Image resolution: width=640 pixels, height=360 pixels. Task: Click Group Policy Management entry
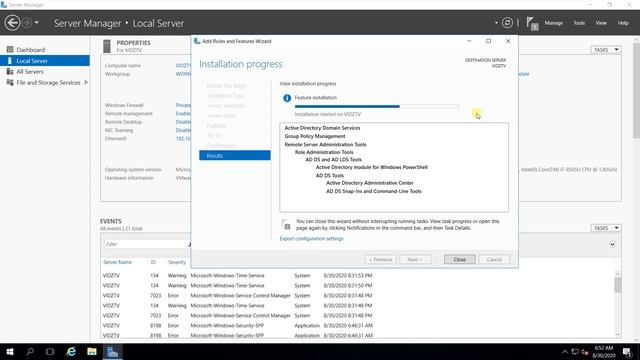click(x=315, y=136)
